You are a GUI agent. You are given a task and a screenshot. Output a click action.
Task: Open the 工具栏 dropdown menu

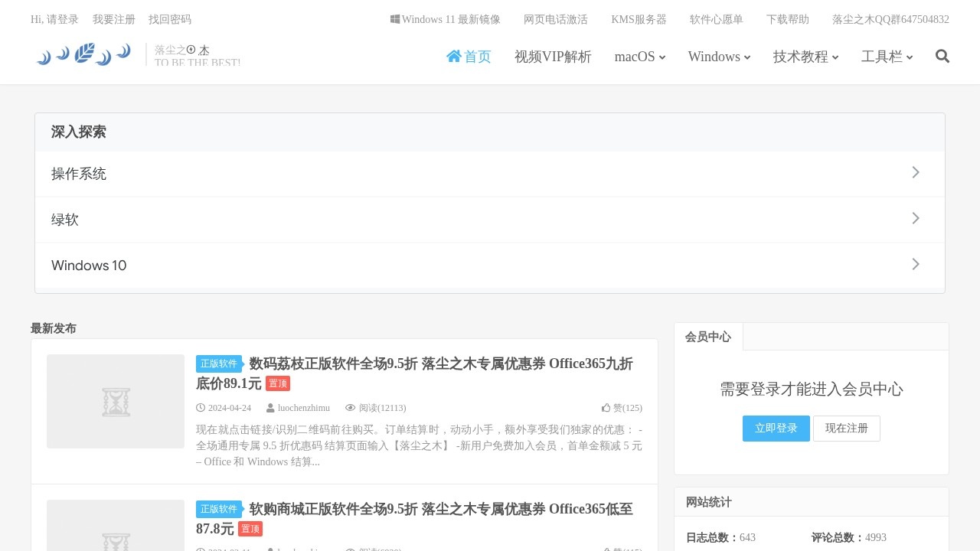(x=887, y=57)
